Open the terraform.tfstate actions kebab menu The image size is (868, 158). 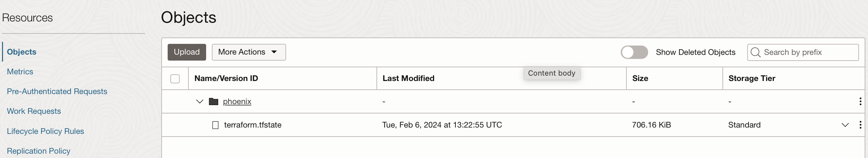860,125
